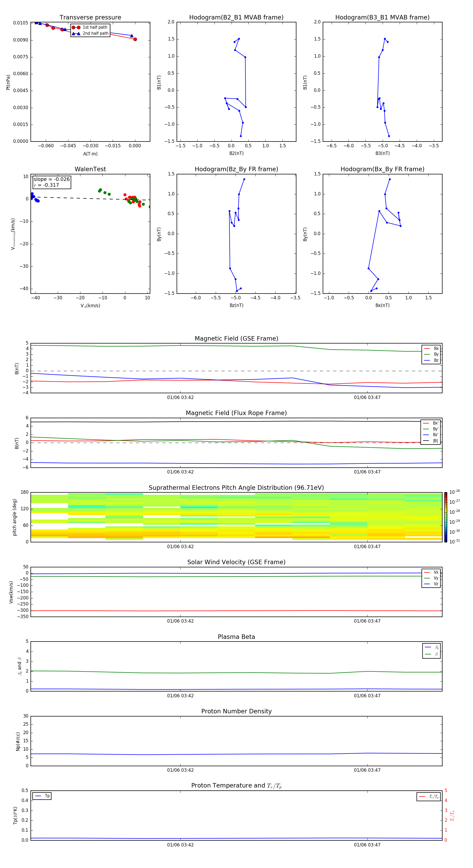
Task: Click the 'Plasma Beta' plot title
Action: [236, 637]
